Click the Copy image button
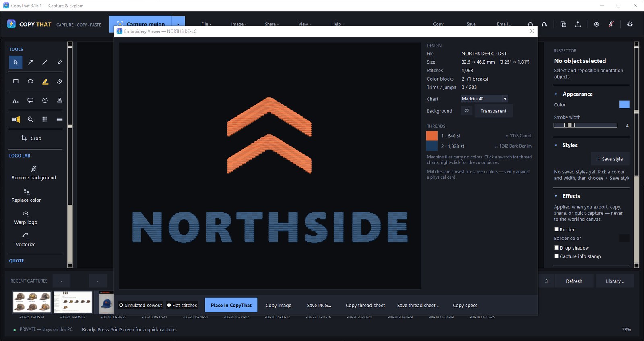This screenshot has width=644, height=341. 279,305
